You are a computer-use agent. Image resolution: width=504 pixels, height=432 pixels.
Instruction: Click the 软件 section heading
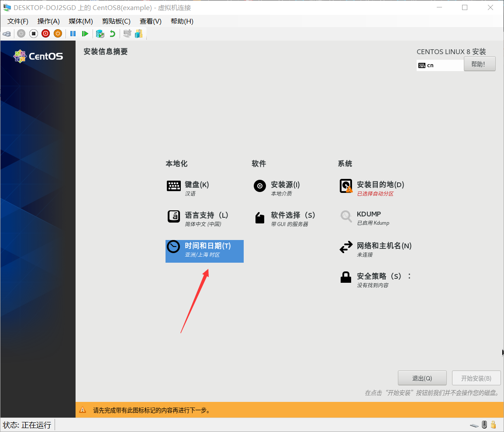[259, 164]
